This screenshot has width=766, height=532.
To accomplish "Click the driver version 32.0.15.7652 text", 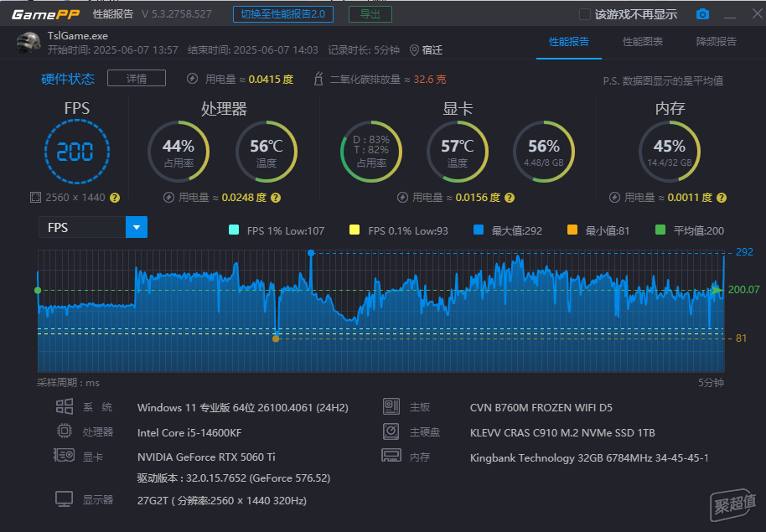I will pos(234,478).
